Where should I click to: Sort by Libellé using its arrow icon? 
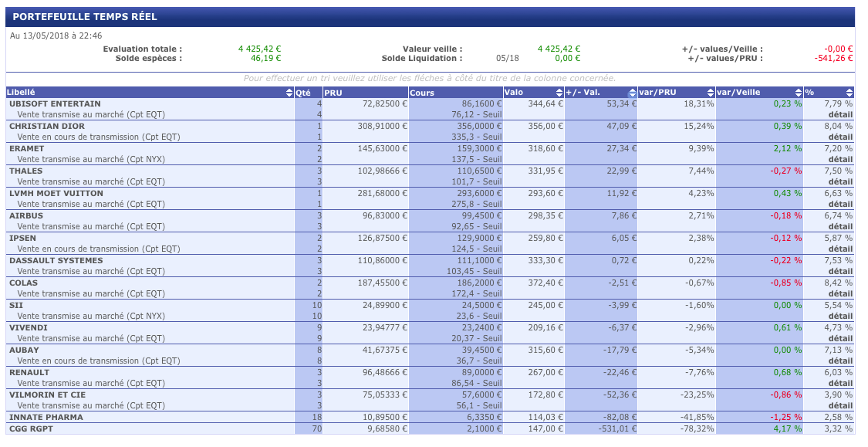coord(289,93)
